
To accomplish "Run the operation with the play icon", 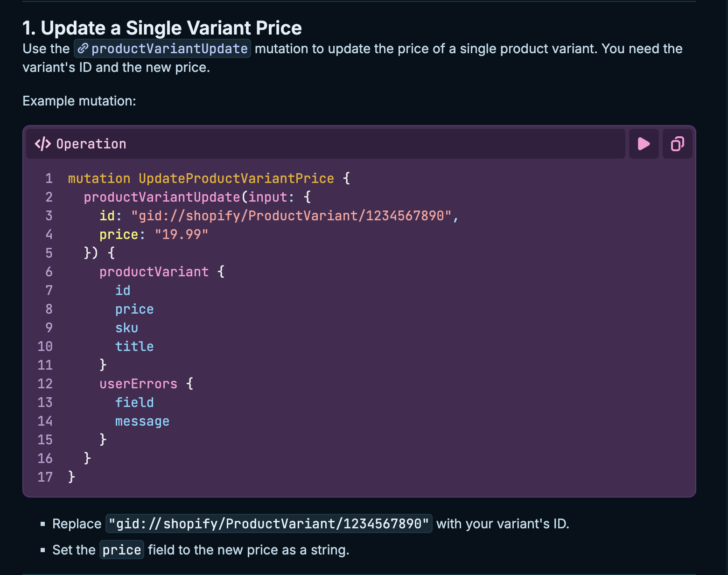I will 644,144.
